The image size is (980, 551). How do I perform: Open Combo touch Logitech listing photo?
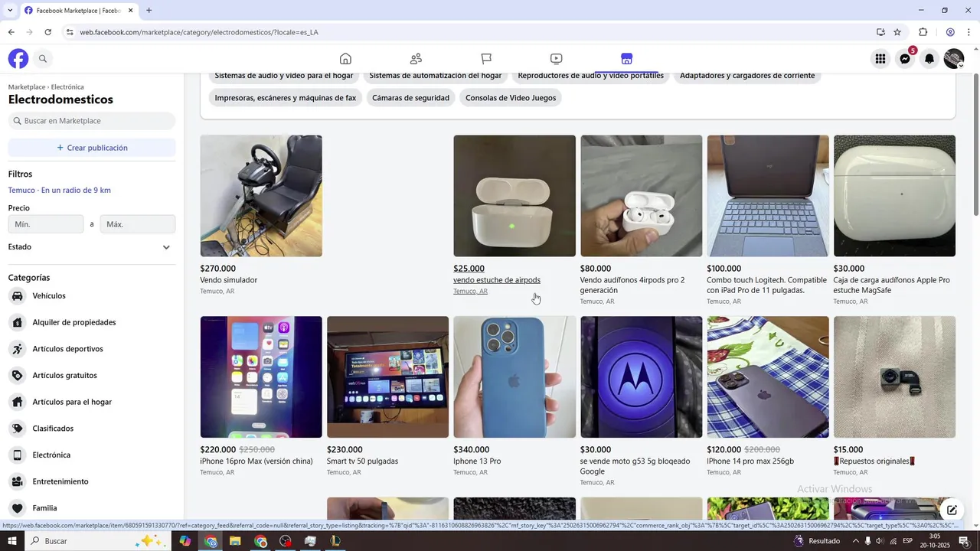[768, 196]
